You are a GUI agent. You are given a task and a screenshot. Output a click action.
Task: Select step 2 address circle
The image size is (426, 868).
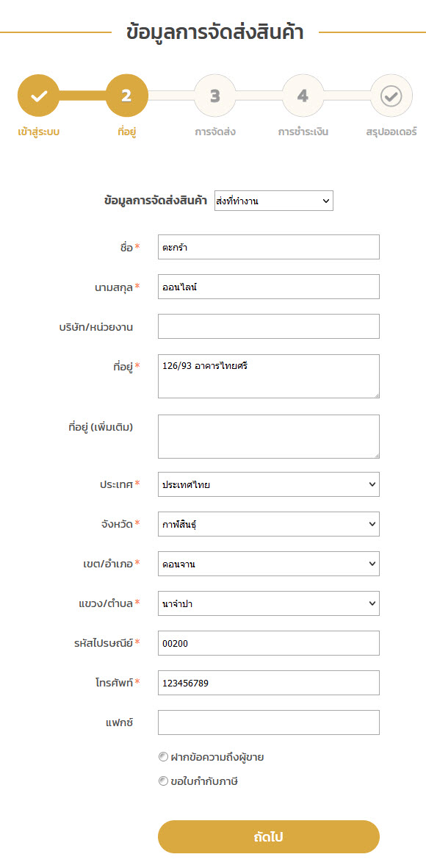tap(126, 96)
